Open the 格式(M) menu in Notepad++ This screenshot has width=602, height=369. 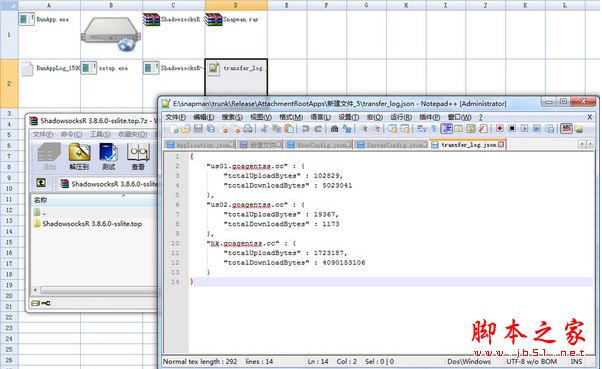click(291, 117)
